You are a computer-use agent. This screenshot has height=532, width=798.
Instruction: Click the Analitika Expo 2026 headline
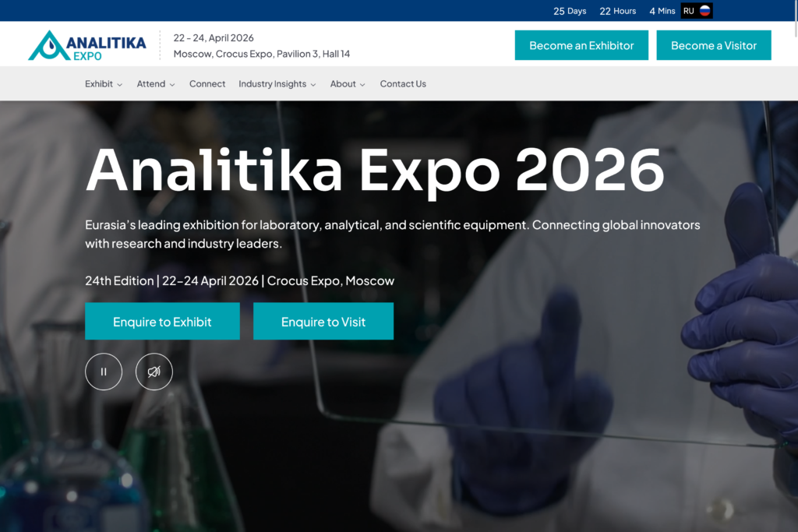tap(375, 170)
